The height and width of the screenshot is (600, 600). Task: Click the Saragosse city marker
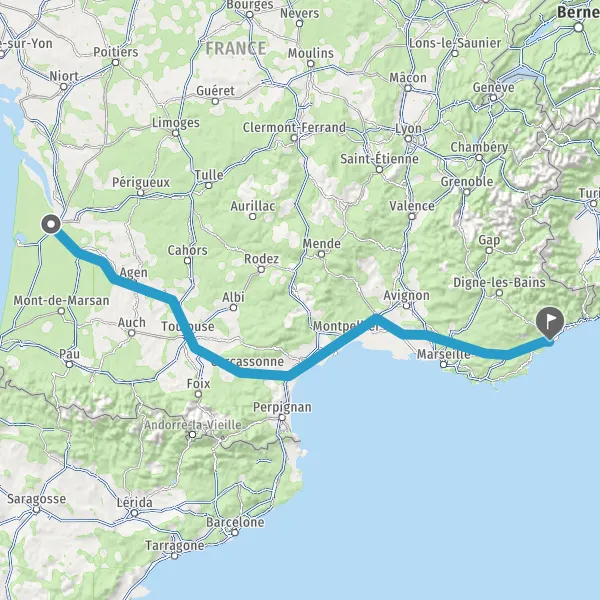(36, 509)
